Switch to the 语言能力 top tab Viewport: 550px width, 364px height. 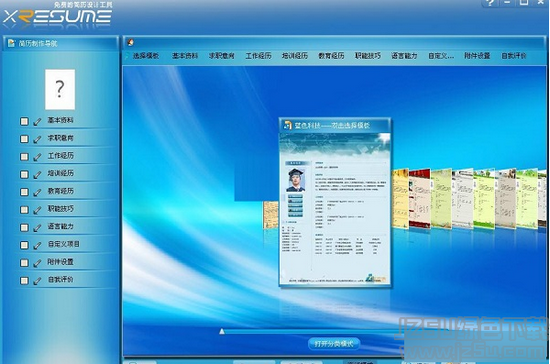coord(404,56)
